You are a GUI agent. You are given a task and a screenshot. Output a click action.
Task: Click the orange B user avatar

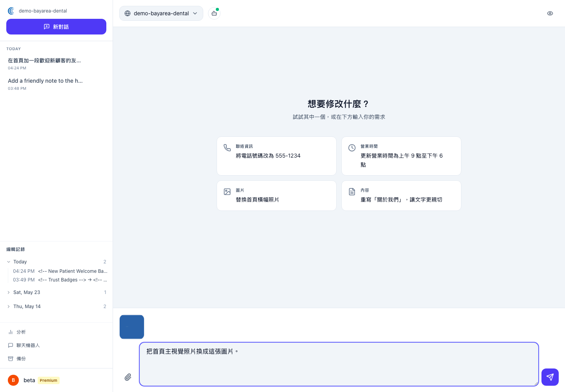[13, 380]
